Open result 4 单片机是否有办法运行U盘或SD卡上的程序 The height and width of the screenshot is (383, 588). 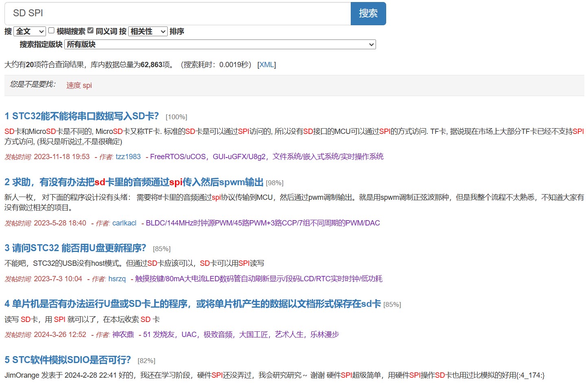tap(192, 304)
